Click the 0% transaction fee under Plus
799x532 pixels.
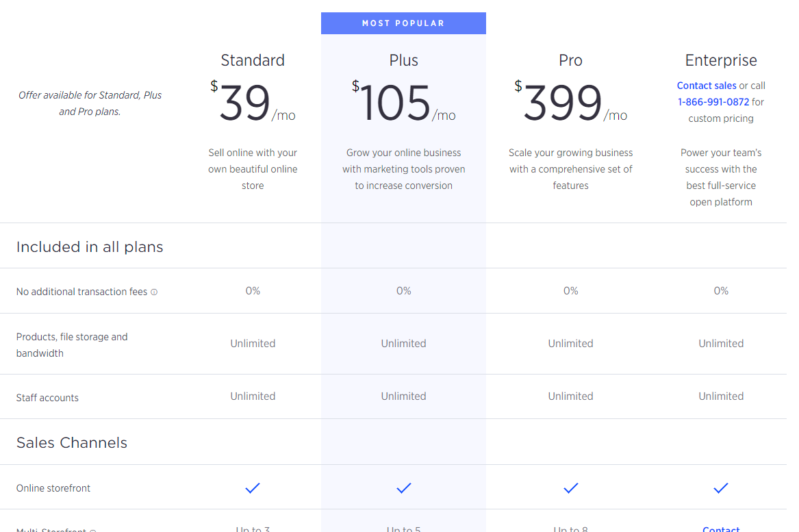tap(403, 291)
